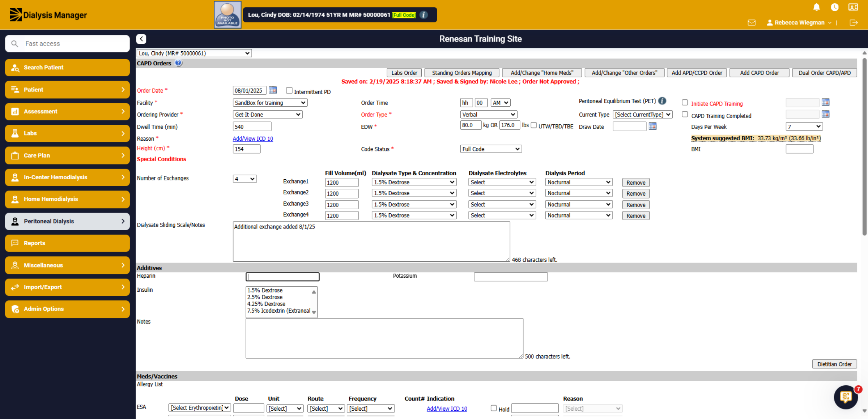Open the Reports sidebar menu

[x=67, y=243]
